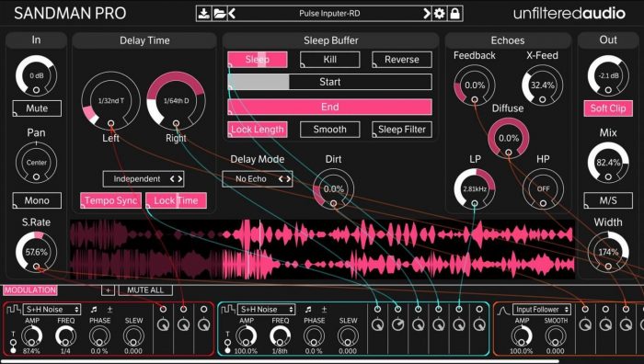Image resolution: width=644 pixels, height=364 pixels.
Task: Click modulation port under Left delay knob
Action: coord(111,123)
